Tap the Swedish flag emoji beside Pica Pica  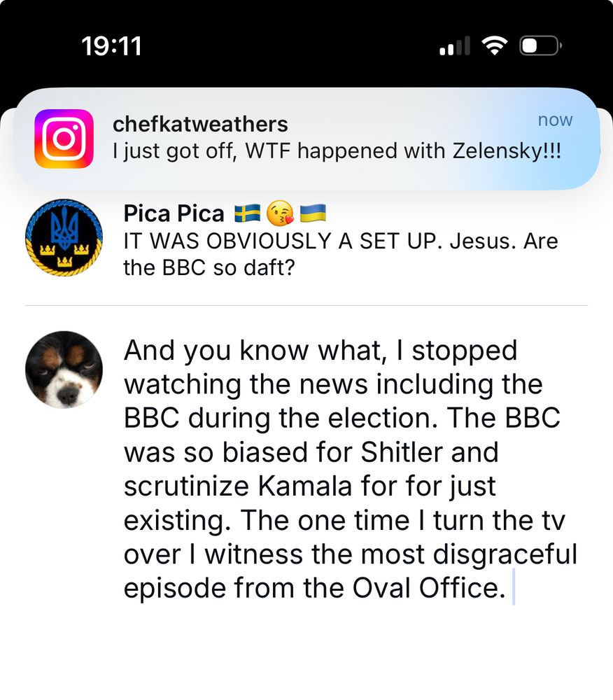coord(248,213)
